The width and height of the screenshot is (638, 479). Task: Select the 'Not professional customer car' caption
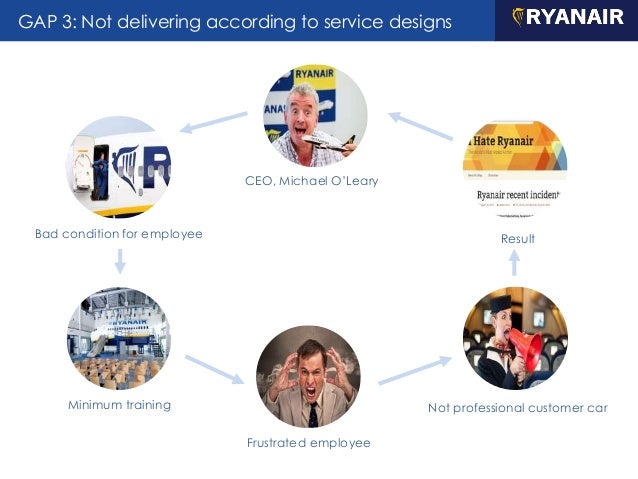(518, 408)
